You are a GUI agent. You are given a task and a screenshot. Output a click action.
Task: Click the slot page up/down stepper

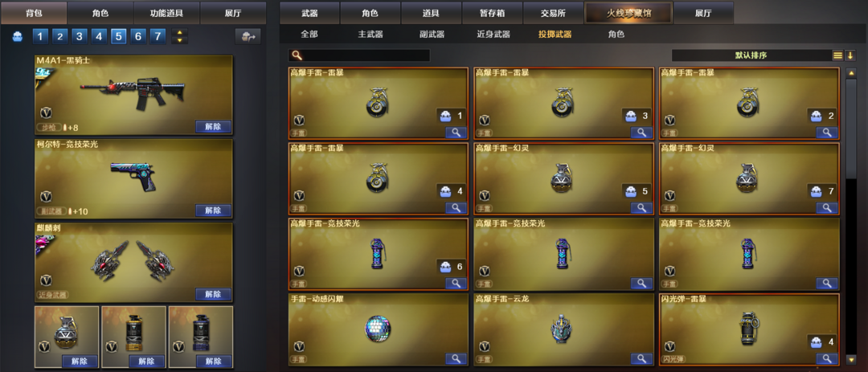point(179,36)
